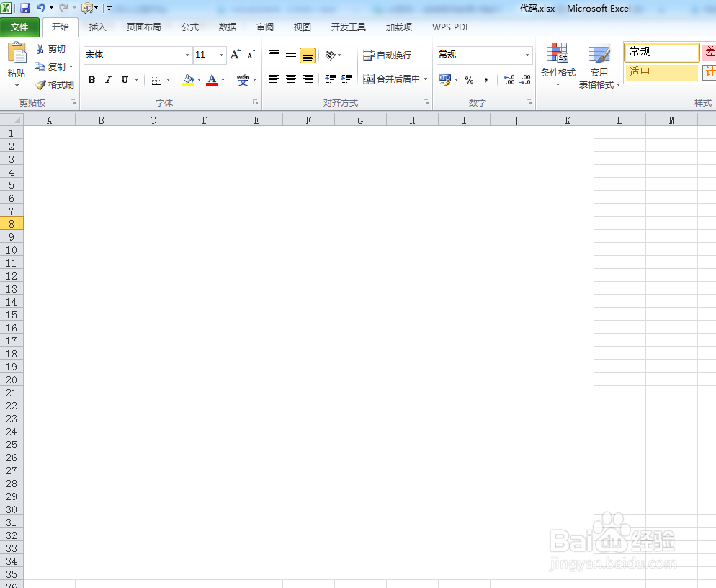Expand merge and center dropdown arrow
Screen dimensions: 716x588
[x=425, y=79]
